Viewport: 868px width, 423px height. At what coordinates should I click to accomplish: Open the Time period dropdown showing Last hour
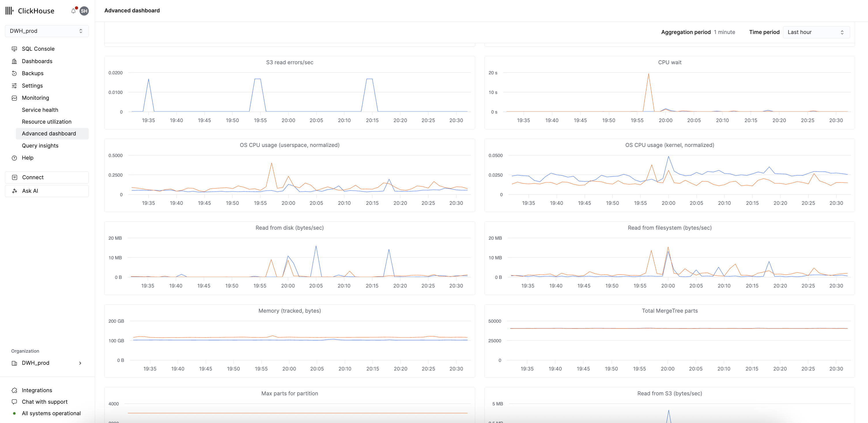pos(816,32)
